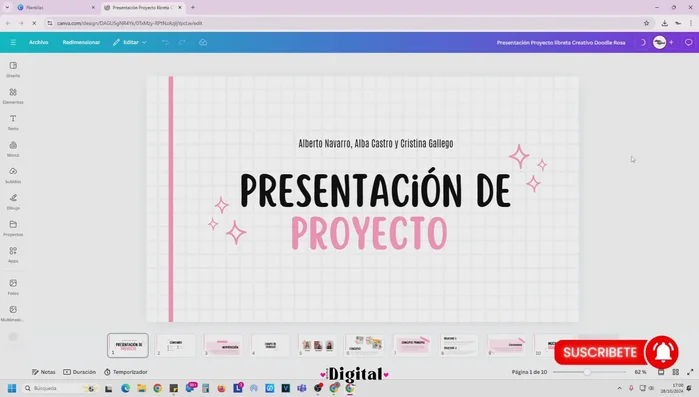Click the taskbar Búsqueda search box
Viewport: 699px width, 397px height.
(60, 388)
